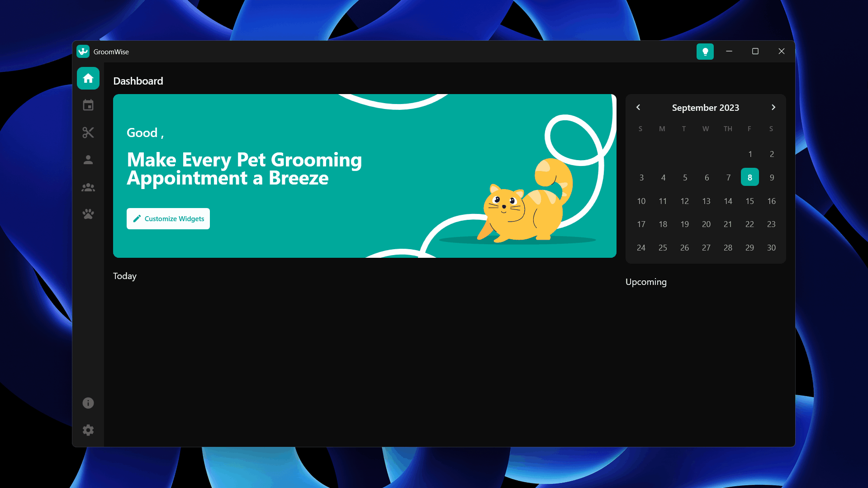Click the orange cat illustration

525,200
